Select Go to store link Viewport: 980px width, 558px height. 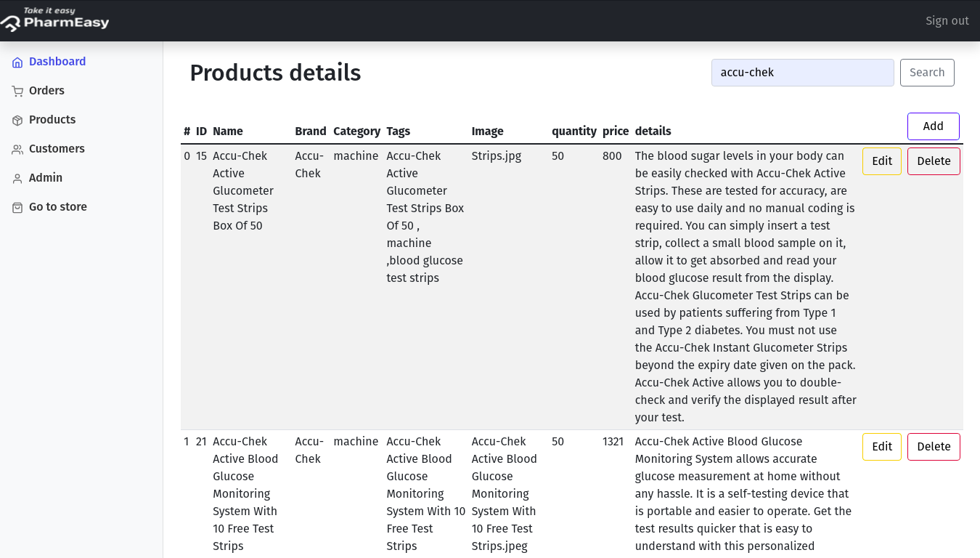(x=58, y=207)
